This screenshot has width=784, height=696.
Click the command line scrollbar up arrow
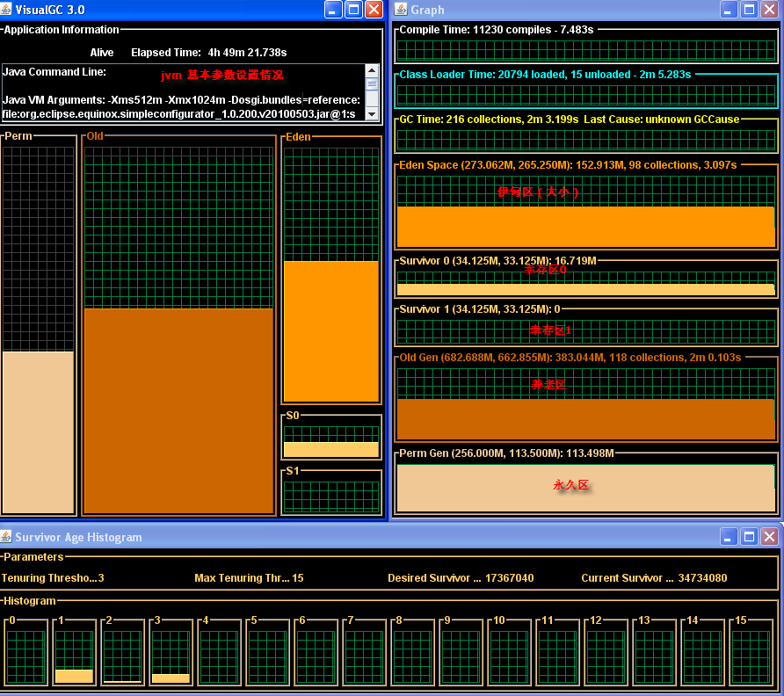point(372,70)
